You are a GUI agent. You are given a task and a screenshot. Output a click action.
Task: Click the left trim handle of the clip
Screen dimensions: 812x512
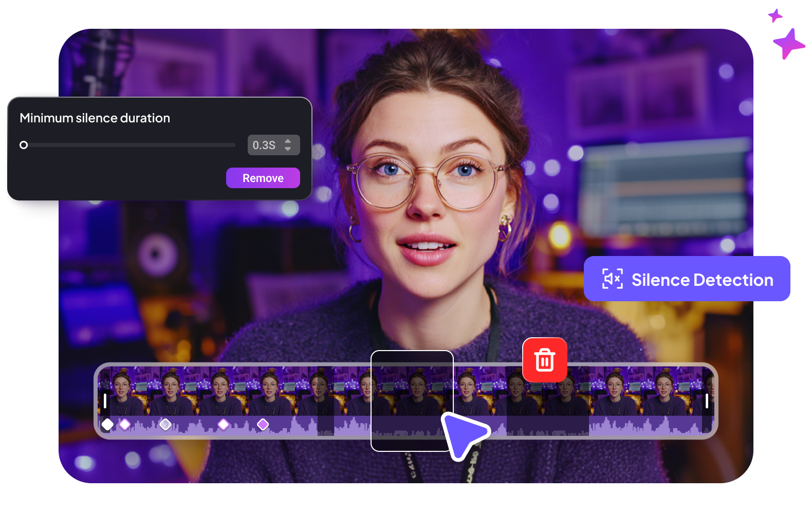[105, 401]
